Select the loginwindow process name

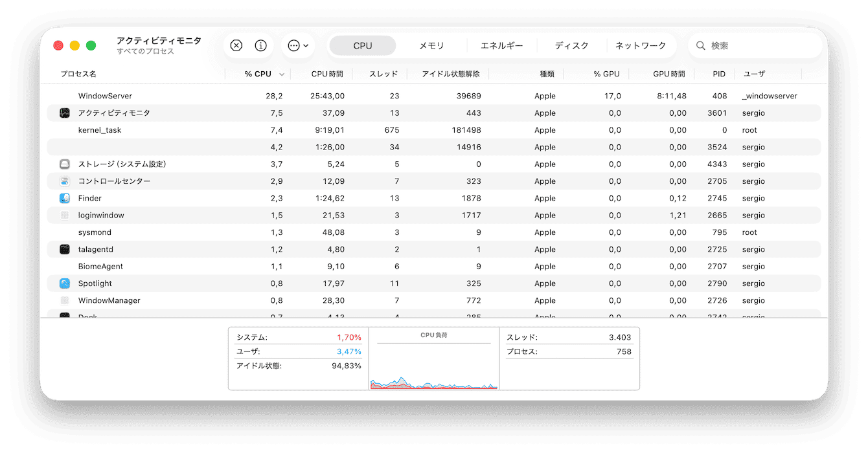101,215
